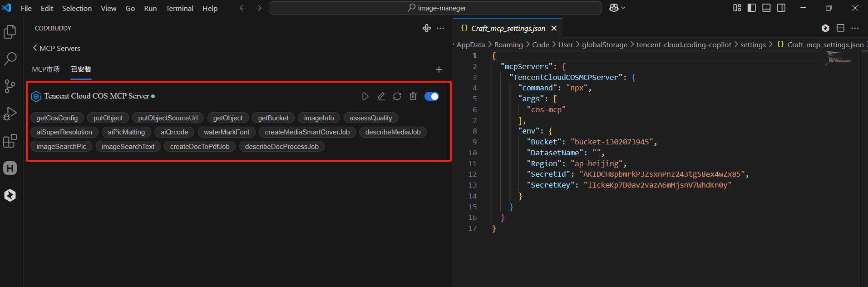The width and height of the screenshot is (868, 287).
Task: Click the CodeBuddy icon in editor toolbar
Action: 825,28
